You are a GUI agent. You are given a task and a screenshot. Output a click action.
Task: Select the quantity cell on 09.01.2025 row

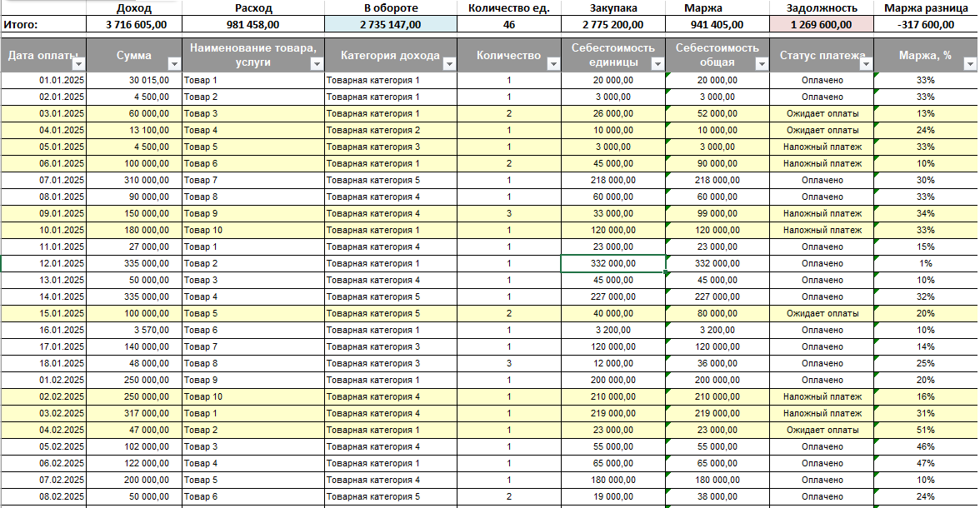pos(509,214)
